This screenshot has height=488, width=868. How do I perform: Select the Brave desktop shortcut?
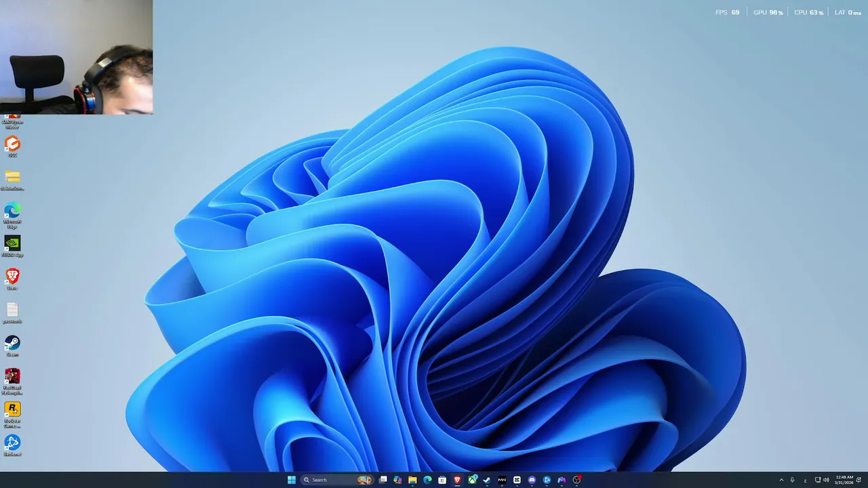12,279
